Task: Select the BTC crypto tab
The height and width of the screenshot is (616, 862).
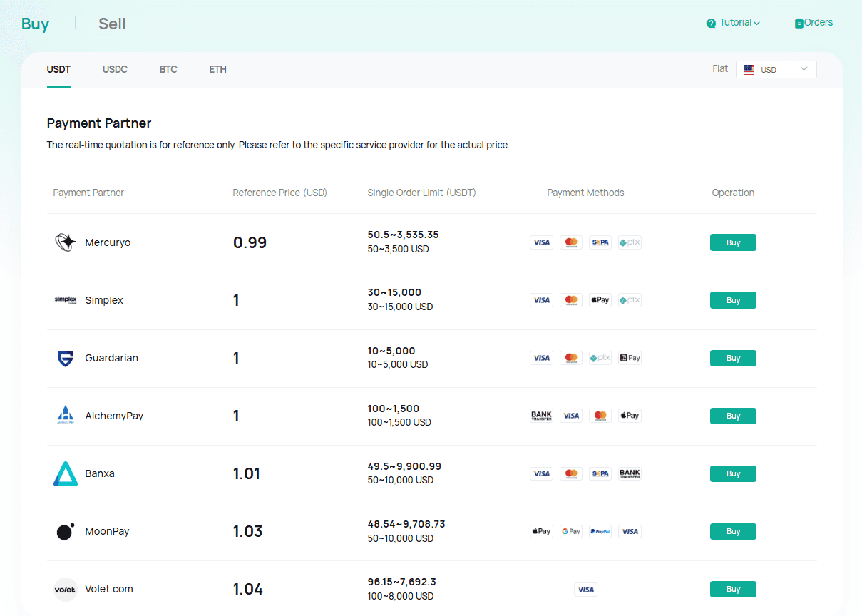Action: (168, 69)
